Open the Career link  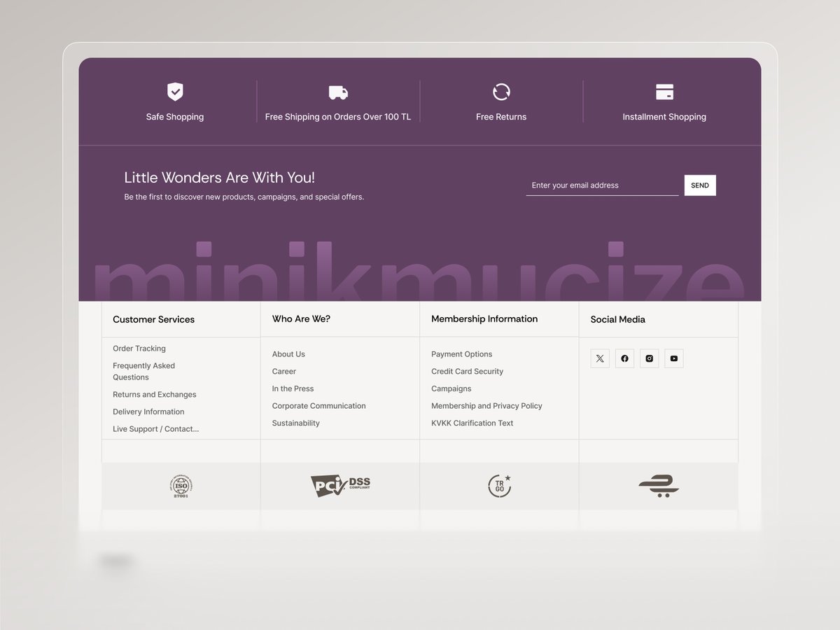(x=284, y=372)
